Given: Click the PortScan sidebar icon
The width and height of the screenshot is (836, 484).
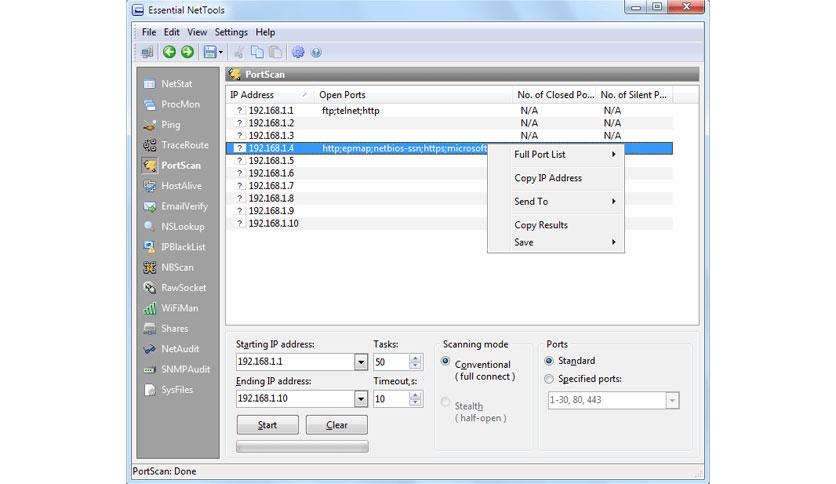Looking at the screenshot, I should [150, 165].
